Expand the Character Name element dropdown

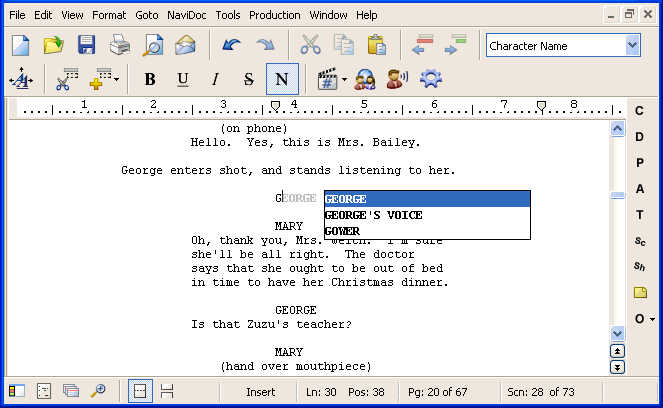[632, 45]
